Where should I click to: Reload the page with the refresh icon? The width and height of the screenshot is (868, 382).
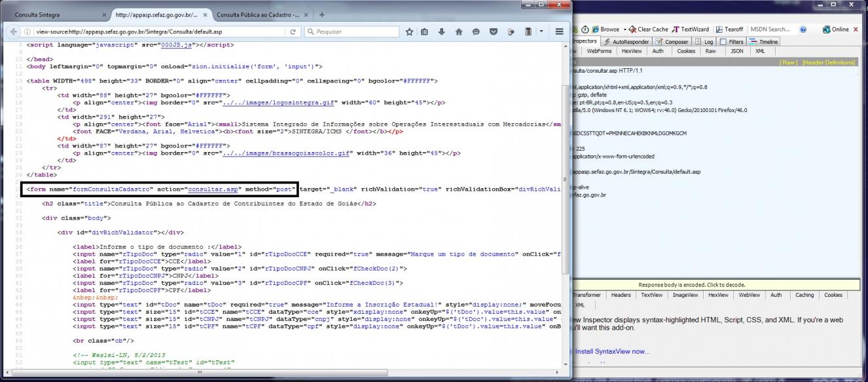(x=293, y=31)
